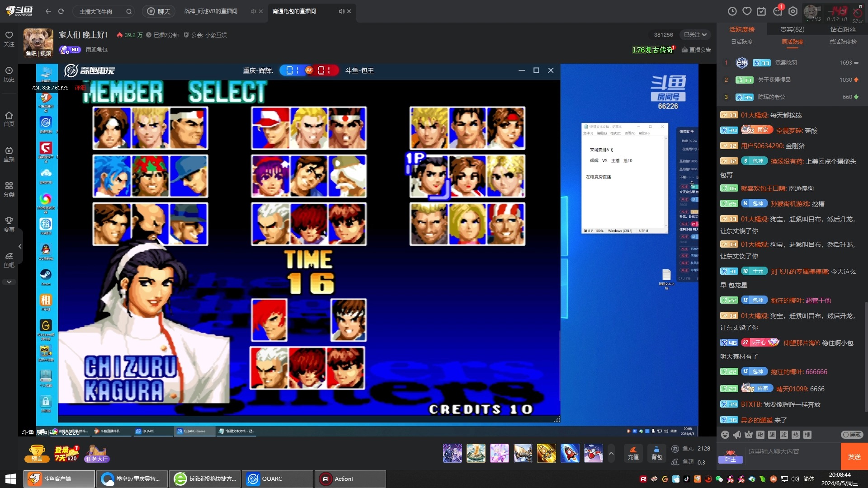This screenshot has height=488, width=868.
Task: Open the emoji smiley picker
Action: 725,435
